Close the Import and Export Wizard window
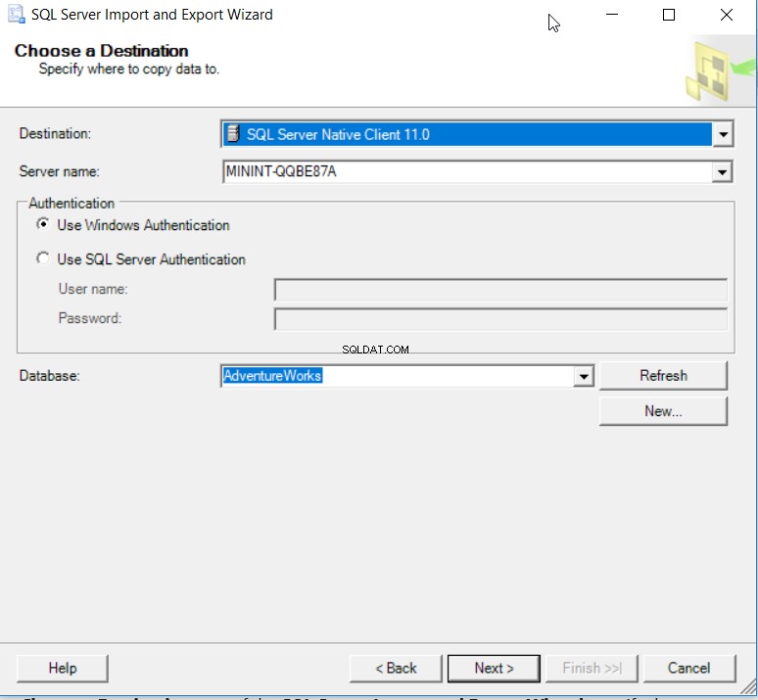Screen dimensions: 758x700 pos(726,15)
